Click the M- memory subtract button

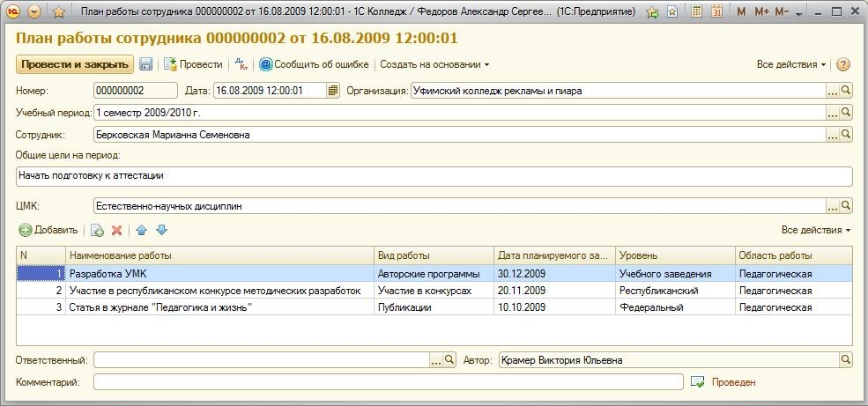[x=782, y=11]
